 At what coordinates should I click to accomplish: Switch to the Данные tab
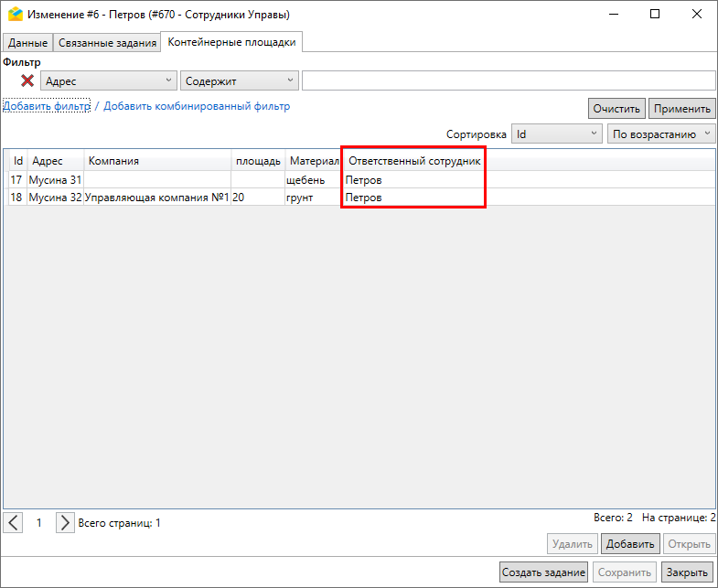27,43
